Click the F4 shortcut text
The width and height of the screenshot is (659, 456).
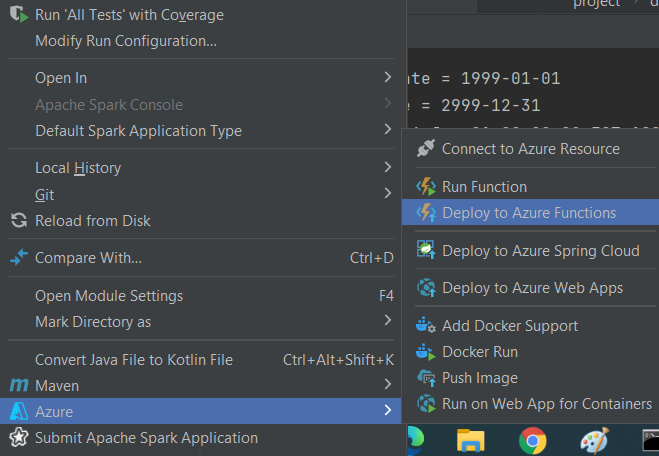[386, 296]
